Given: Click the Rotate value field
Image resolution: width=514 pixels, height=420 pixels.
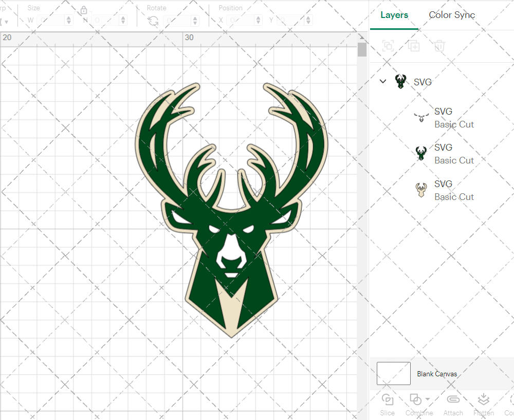Looking at the screenshot, I should click(x=177, y=21).
